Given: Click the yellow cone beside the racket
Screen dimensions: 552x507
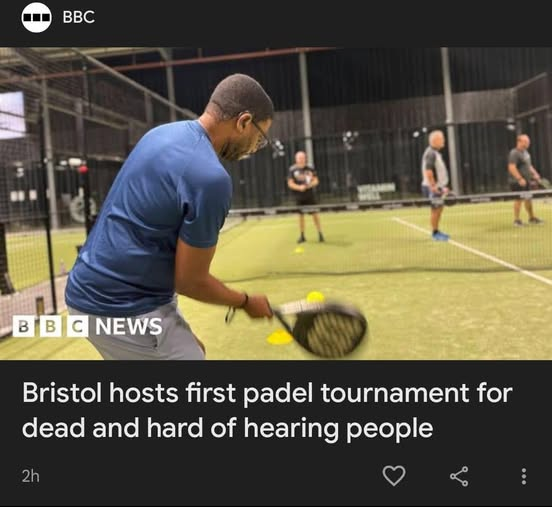Looking at the screenshot, I should coord(280,337).
